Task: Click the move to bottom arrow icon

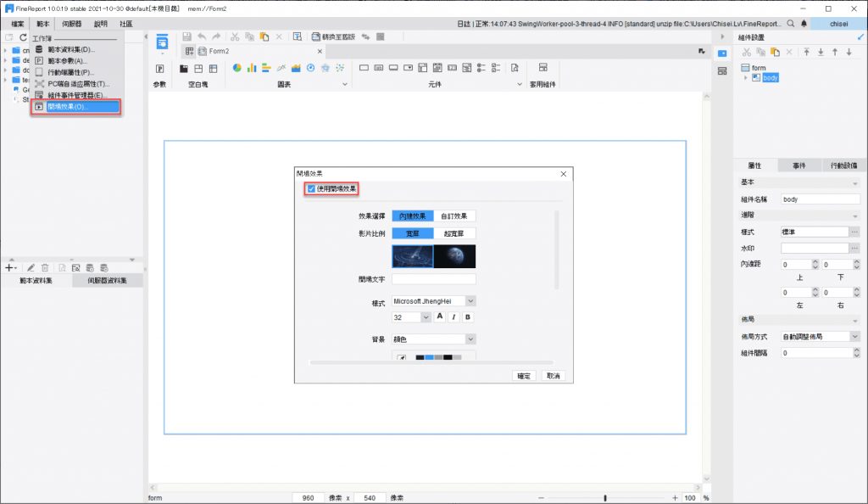Action: (821, 52)
